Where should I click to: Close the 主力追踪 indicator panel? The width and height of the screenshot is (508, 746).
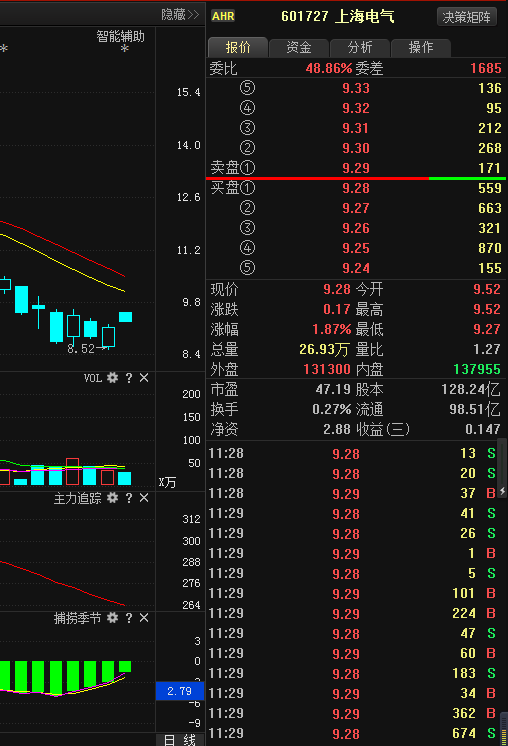point(144,498)
